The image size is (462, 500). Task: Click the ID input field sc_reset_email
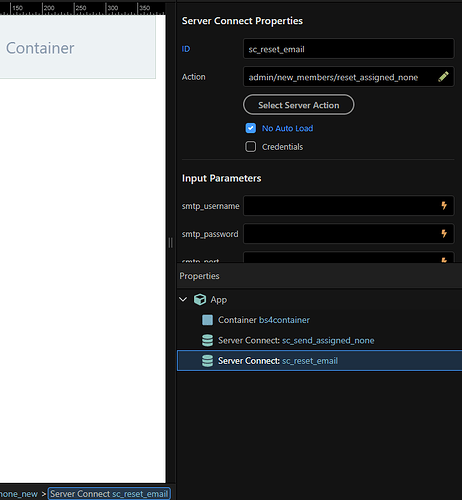348,49
